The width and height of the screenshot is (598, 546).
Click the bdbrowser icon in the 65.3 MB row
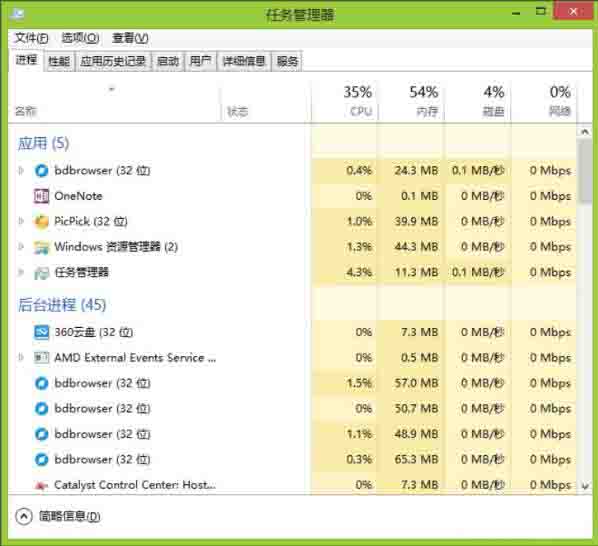tap(41, 459)
